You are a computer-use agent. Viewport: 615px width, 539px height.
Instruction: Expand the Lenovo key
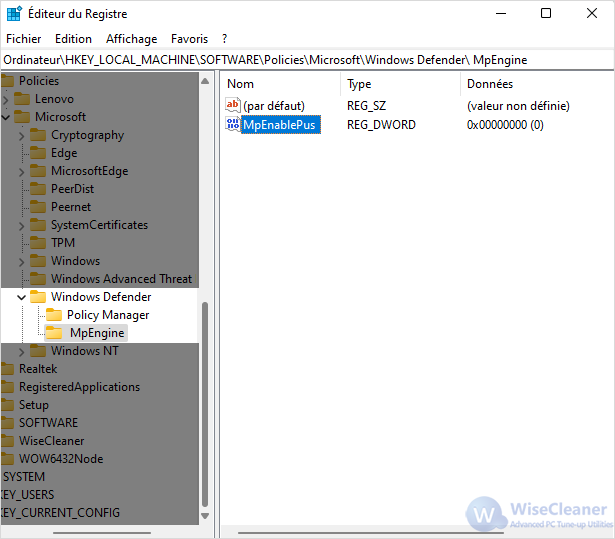(x=5, y=99)
